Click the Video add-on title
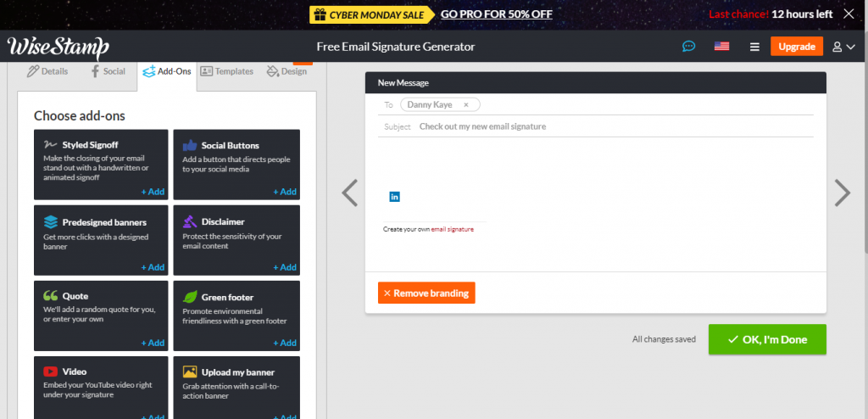This screenshot has height=419, width=868. click(75, 372)
